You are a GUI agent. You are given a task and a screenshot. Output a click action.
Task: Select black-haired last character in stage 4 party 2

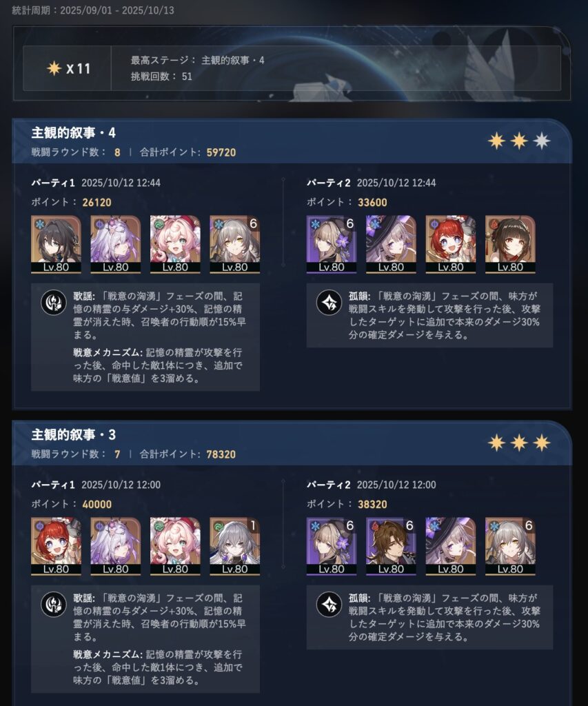pyautogui.click(x=510, y=244)
